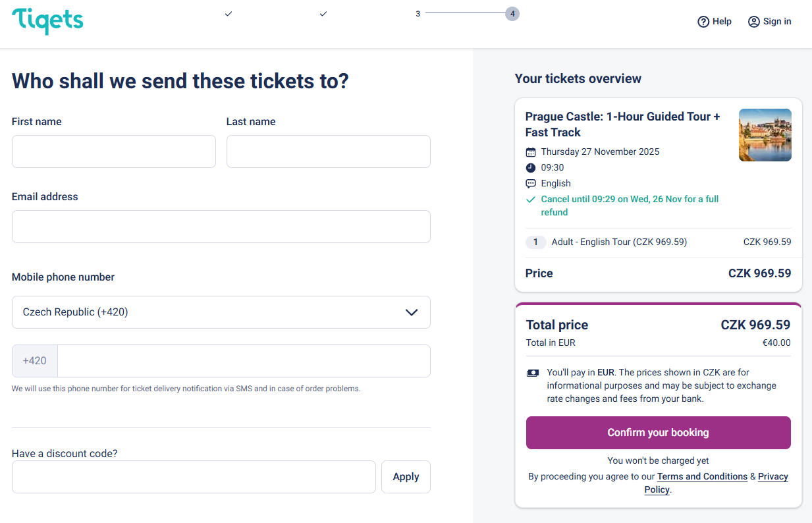Open the Terms and Conditions link
This screenshot has height=523, width=812.
tap(702, 476)
